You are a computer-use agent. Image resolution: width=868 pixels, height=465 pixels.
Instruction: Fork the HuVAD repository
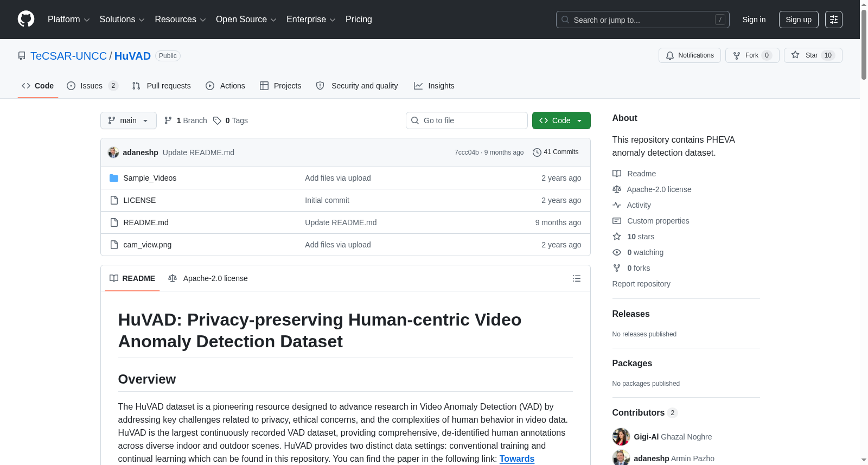752,55
